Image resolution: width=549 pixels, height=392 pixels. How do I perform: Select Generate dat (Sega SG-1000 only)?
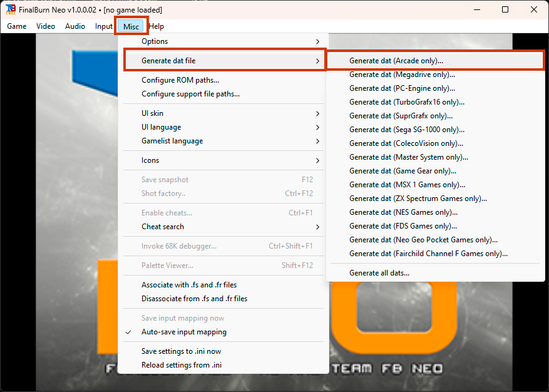click(435, 130)
